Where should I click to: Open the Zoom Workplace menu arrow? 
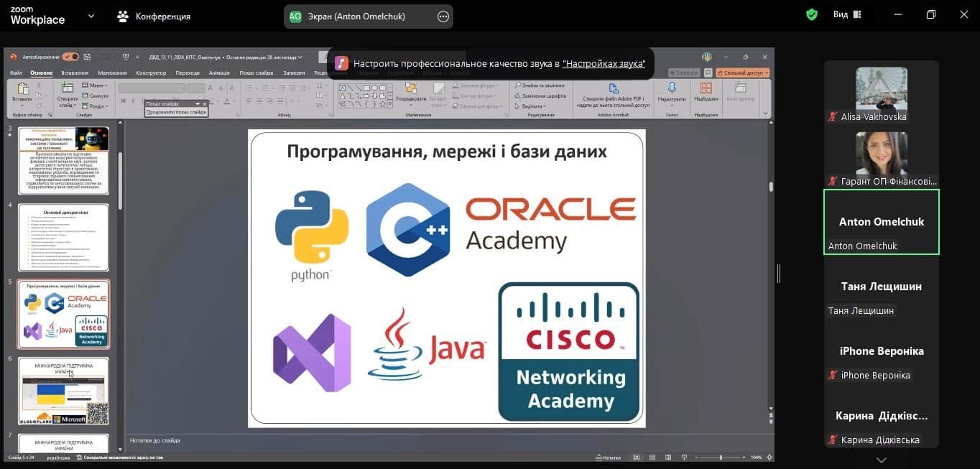[x=91, y=16]
